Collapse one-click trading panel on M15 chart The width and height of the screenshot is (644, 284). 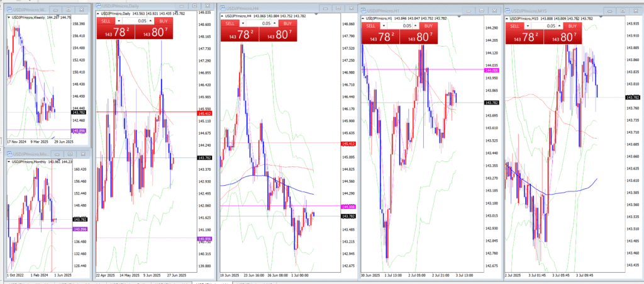coord(508,18)
